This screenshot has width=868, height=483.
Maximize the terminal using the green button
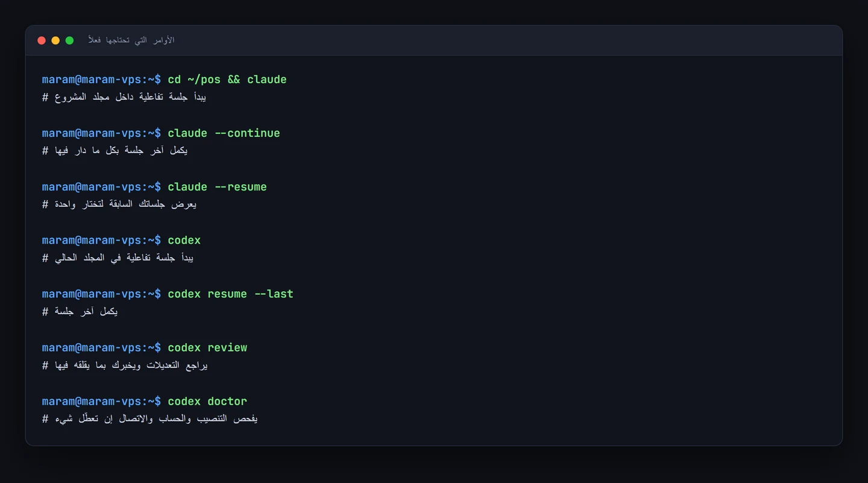pos(69,40)
